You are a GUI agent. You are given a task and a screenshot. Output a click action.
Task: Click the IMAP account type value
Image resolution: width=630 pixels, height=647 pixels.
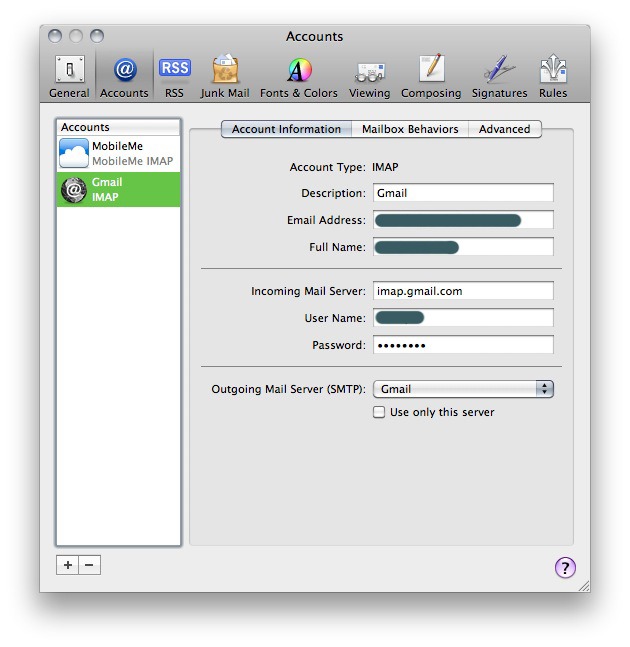(x=385, y=167)
